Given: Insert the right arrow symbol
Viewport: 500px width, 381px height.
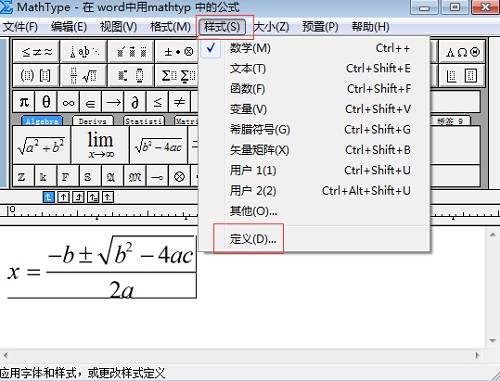Looking at the screenshot, I should [x=113, y=102].
